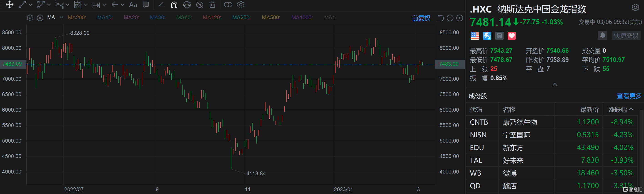
Task: Click the MA120 legend label
Action: (212, 18)
